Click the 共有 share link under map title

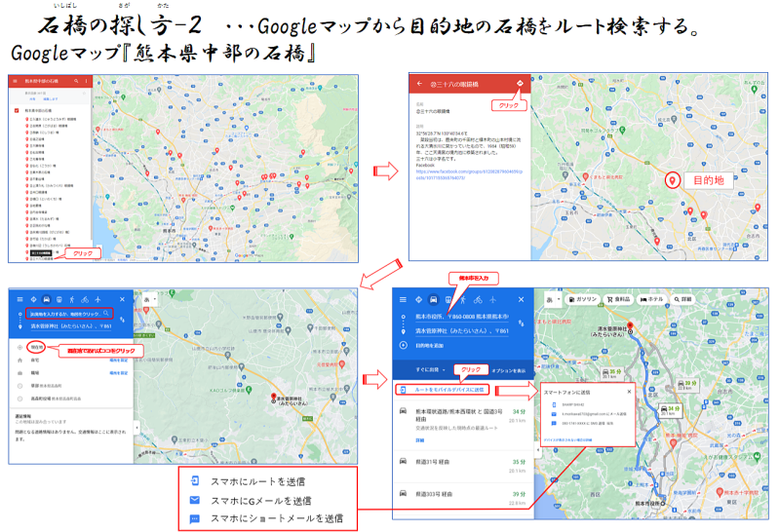click(x=32, y=99)
